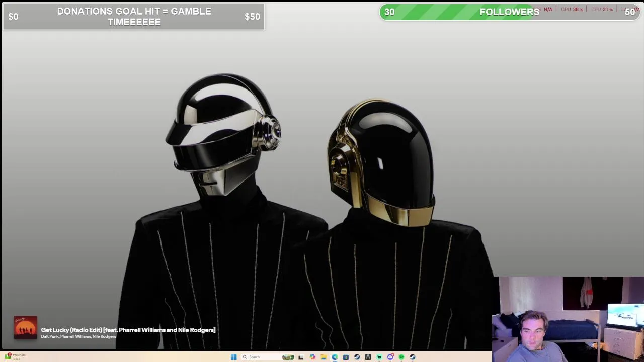
Task: Open the first Steam icon next to the Store
Action: [357, 357]
